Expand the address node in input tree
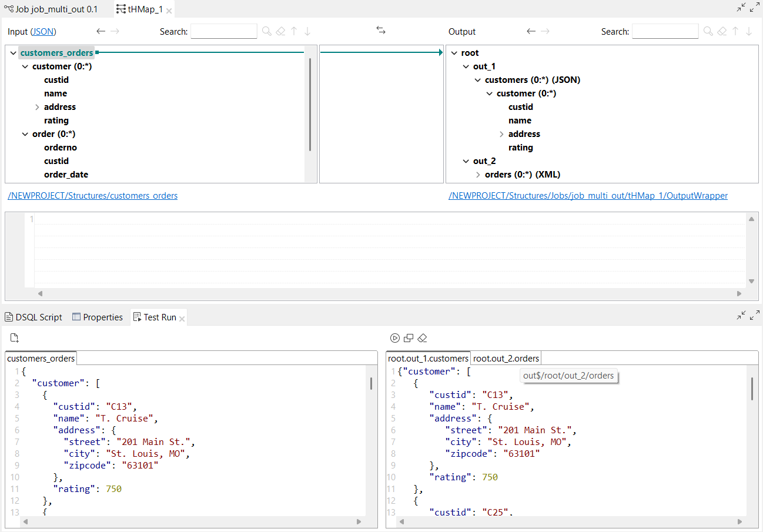 pos(36,106)
